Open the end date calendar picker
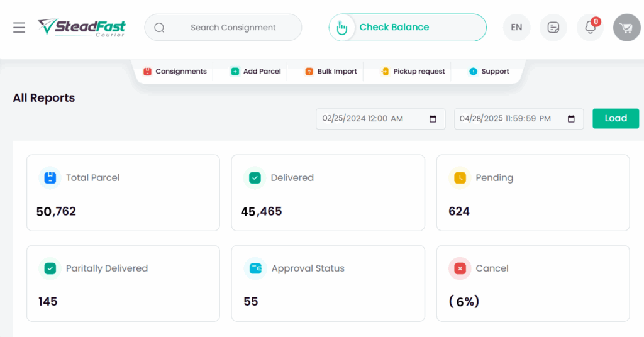Viewport: 644px width, 337px height. tap(571, 119)
